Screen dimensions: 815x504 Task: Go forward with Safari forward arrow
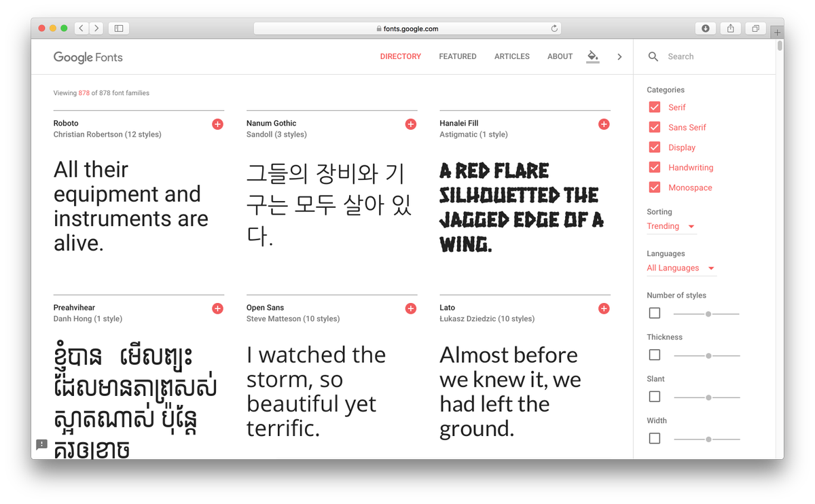[x=96, y=29]
